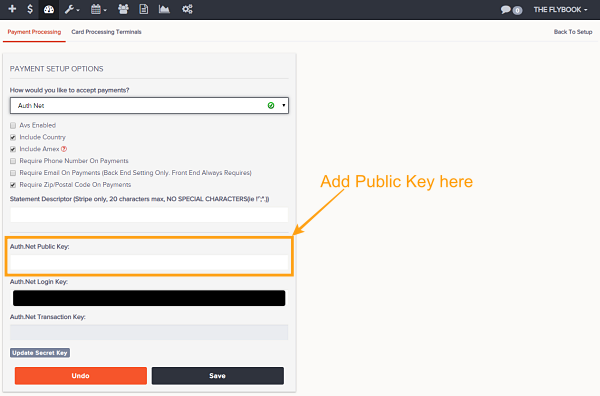Click the Statement Descriptor input field

click(x=149, y=215)
